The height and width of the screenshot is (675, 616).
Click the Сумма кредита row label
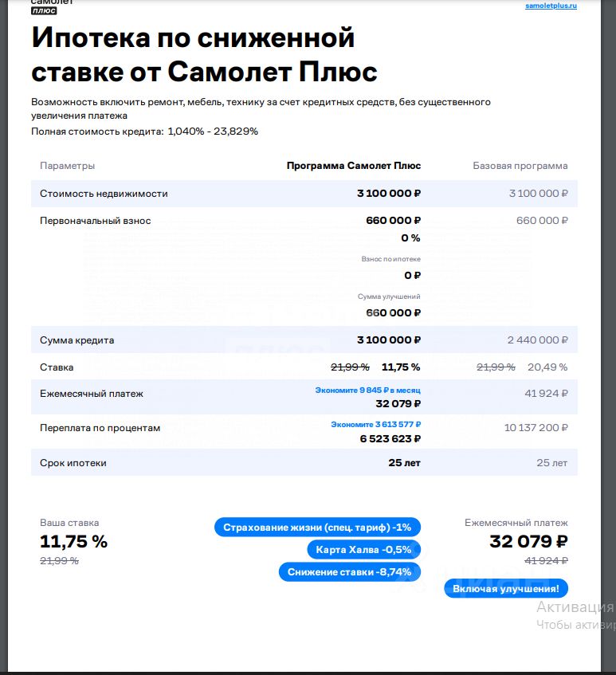tap(77, 340)
